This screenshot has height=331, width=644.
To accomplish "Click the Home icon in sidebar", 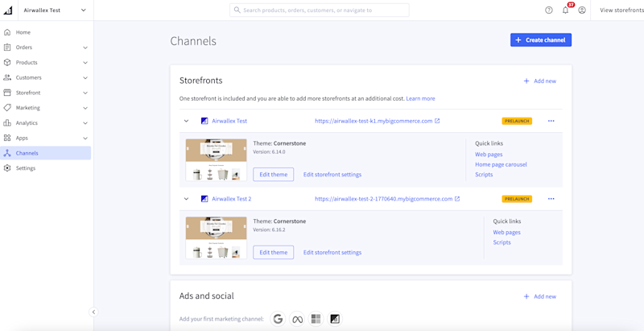I will (x=7, y=32).
